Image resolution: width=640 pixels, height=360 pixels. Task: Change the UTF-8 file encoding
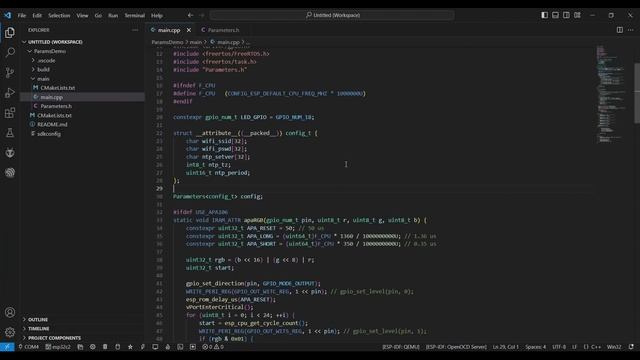(559, 347)
